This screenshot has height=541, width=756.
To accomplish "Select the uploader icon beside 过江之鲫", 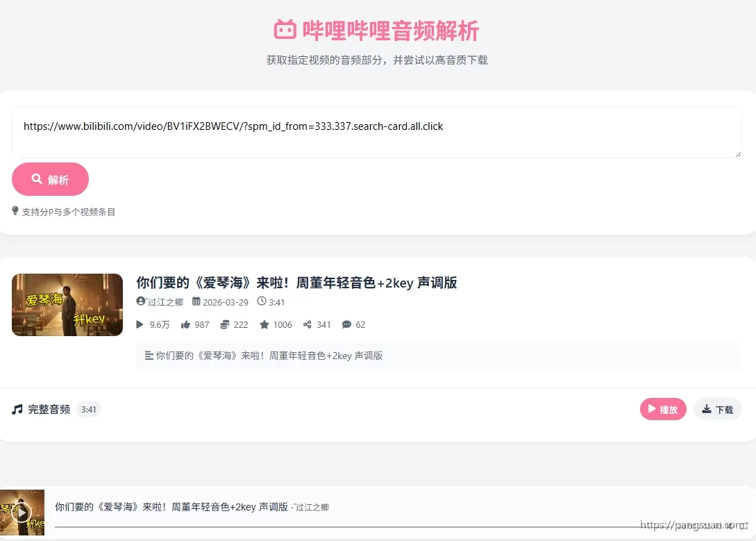I will point(140,302).
